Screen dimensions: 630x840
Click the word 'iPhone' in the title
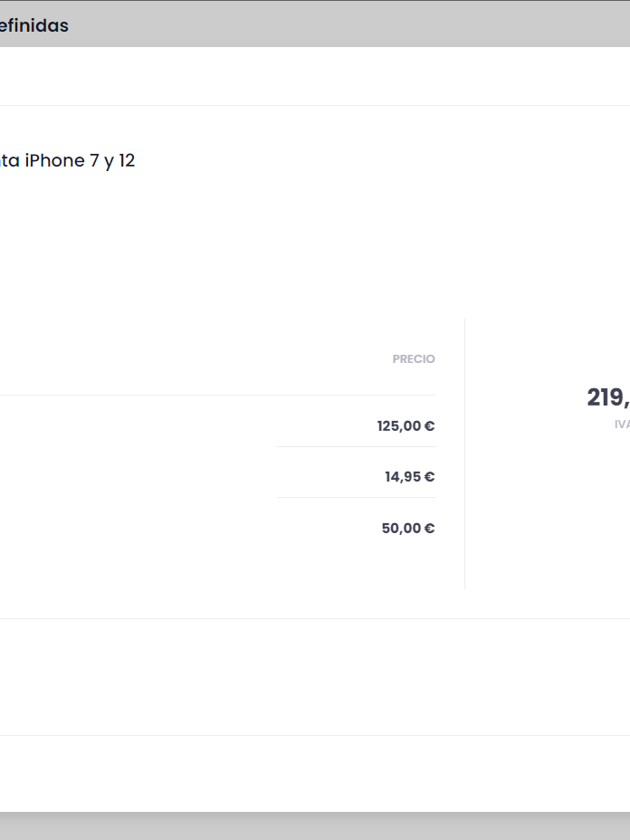coord(54,161)
